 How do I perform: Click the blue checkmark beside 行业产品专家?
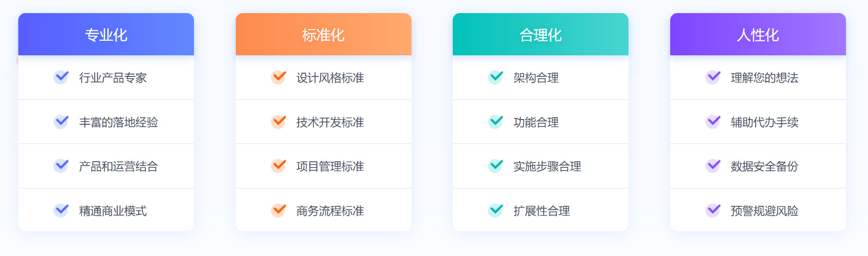click(61, 77)
